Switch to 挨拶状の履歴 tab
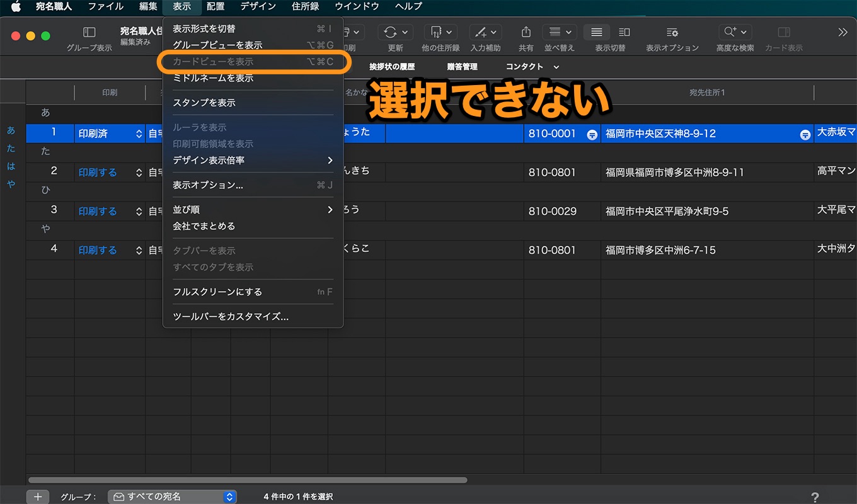The image size is (857, 504). click(392, 67)
